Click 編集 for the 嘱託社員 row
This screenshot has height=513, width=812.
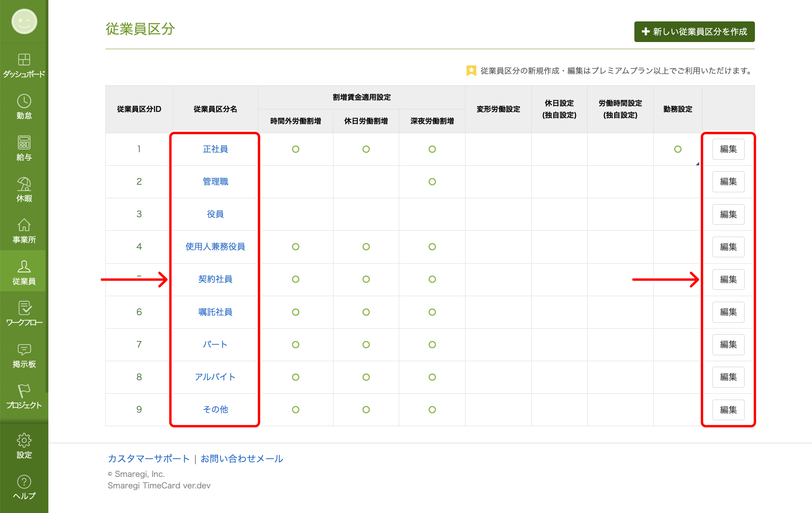point(728,312)
